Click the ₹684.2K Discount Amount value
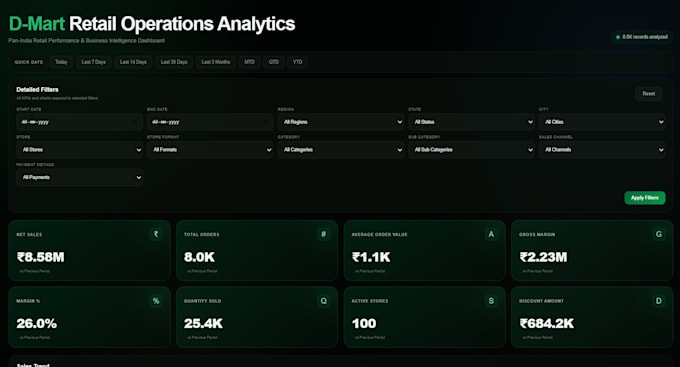 [547, 324]
